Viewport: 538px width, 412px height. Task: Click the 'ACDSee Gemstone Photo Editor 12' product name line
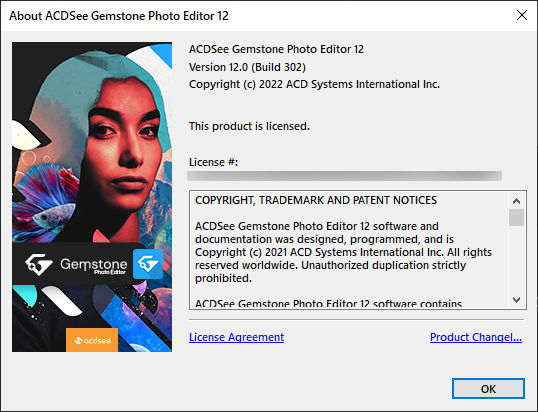(276, 49)
